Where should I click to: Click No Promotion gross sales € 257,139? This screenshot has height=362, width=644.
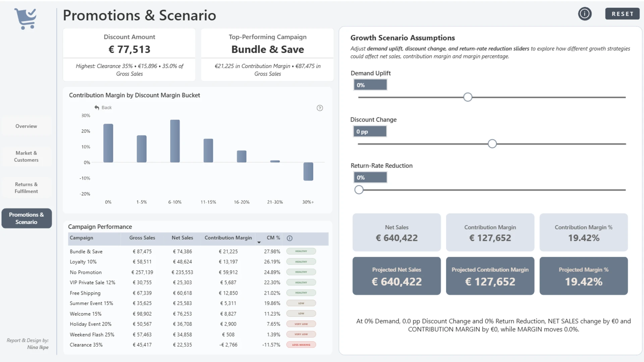tap(142, 273)
